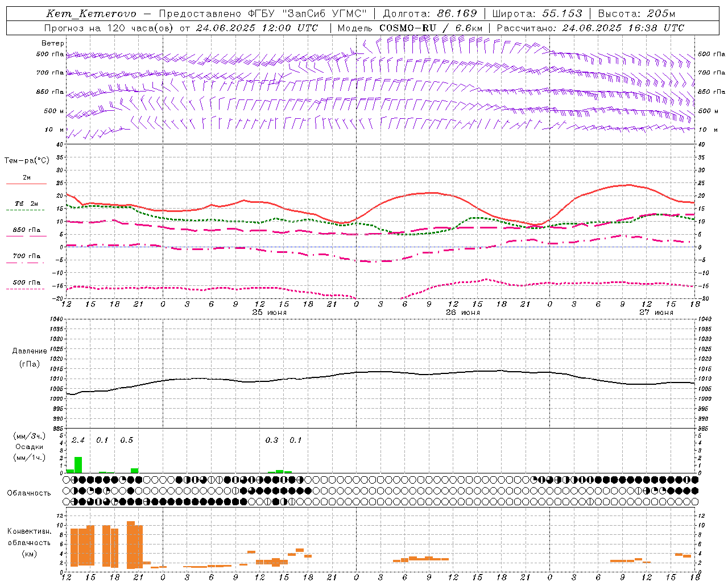This screenshot has width=728, height=582.
Task: Select the text Предоставлено ФГБУ "ЗапСиб УГМС"
Action: 263,14
